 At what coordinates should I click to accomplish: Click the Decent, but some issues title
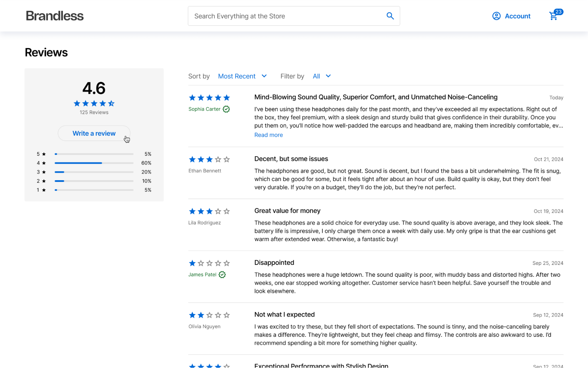(x=291, y=159)
